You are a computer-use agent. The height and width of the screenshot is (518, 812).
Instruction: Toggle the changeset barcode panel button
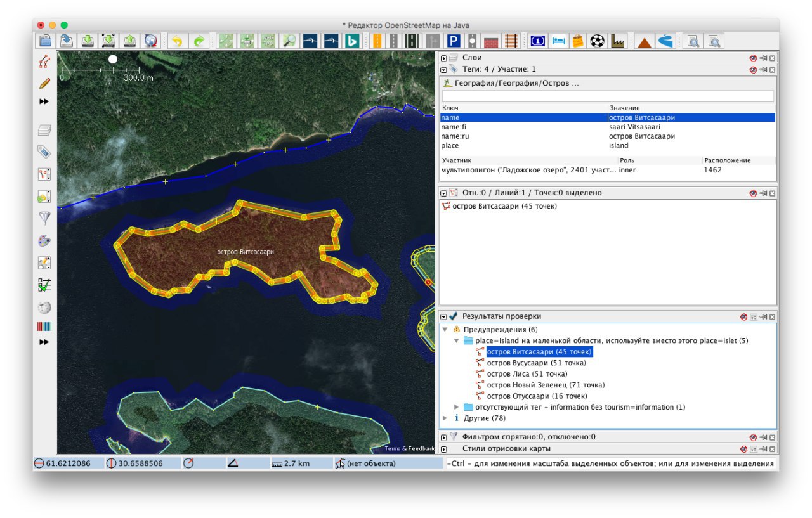point(44,327)
